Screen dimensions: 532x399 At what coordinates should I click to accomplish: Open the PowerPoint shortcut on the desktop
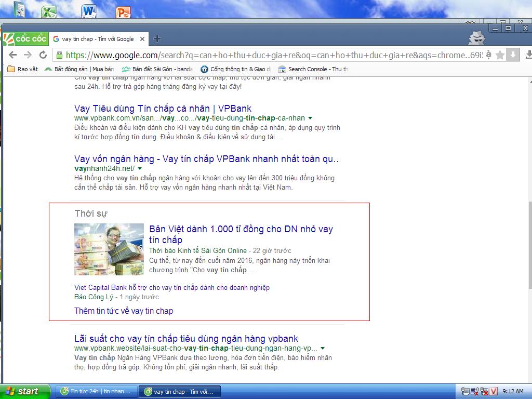pyautogui.click(x=123, y=12)
